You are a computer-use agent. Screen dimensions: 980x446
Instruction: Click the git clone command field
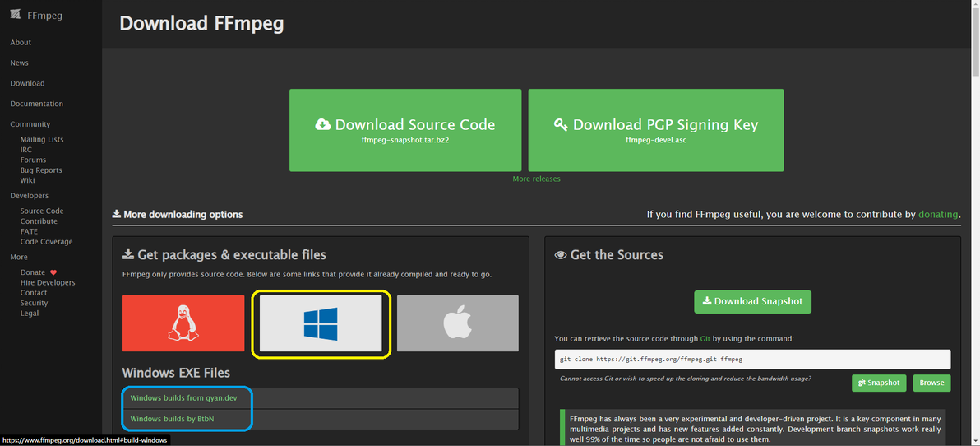point(752,360)
